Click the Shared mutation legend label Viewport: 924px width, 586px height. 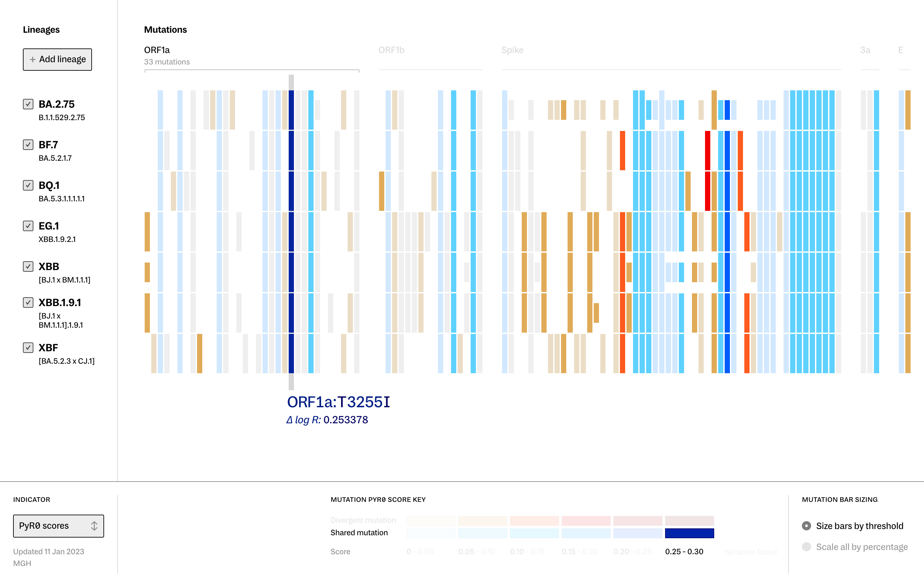[359, 533]
